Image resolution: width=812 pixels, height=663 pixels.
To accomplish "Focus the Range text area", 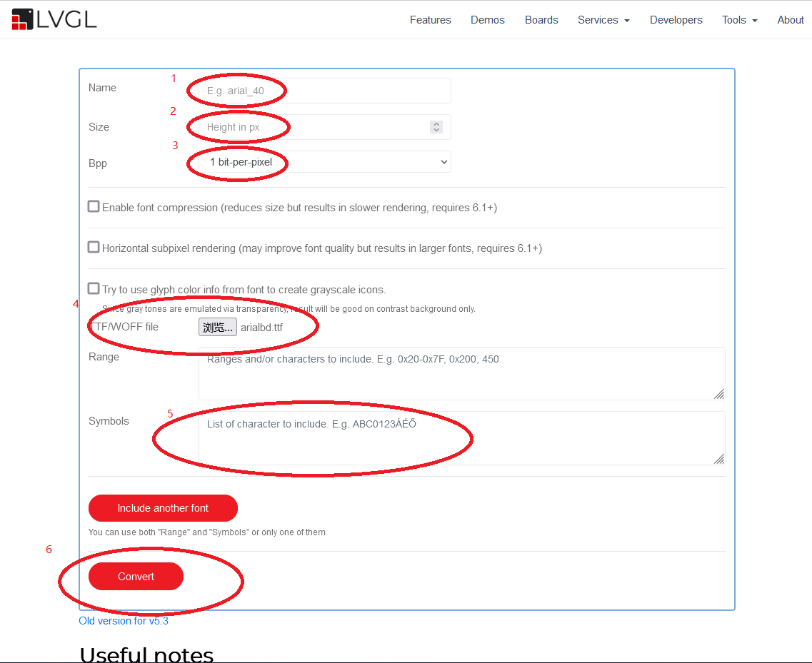I will point(461,374).
